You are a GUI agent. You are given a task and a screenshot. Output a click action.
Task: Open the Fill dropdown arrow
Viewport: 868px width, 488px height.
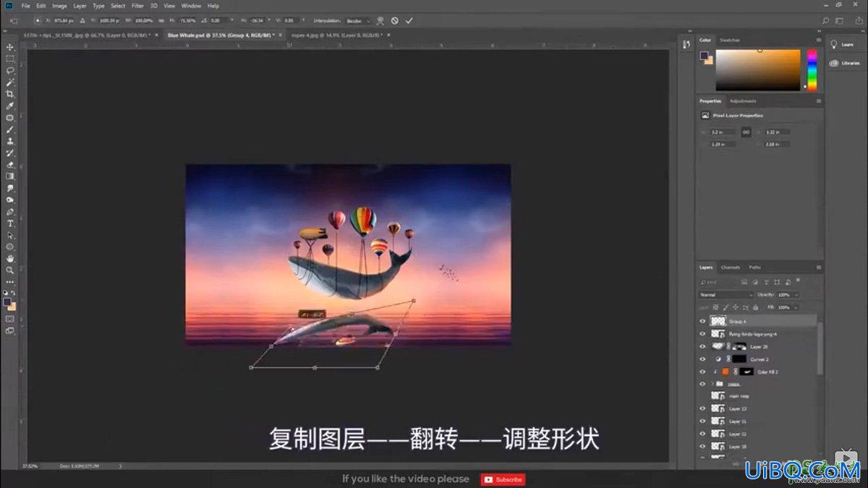[x=796, y=307]
